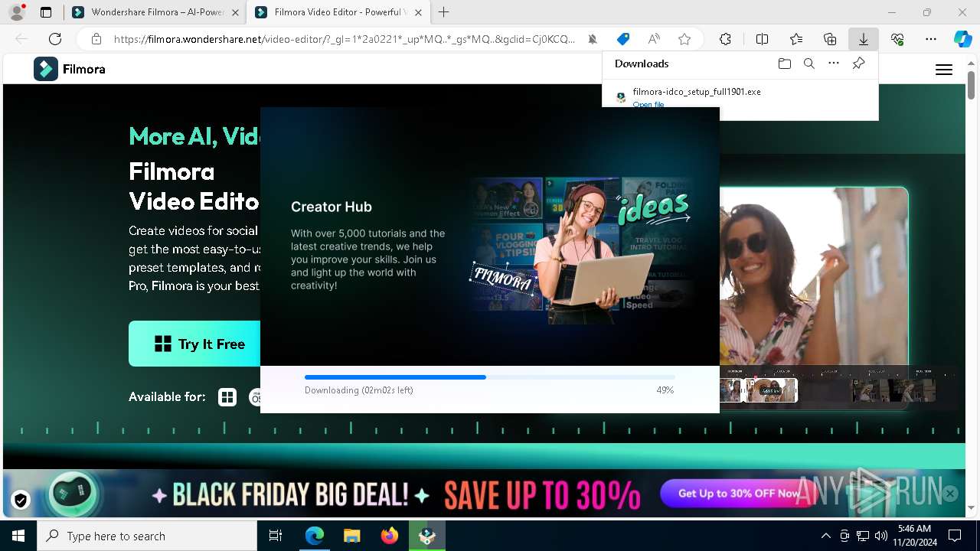Image resolution: width=980 pixels, height=551 pixels.
Task: Open Collections panel
Action: [x=830, y=39]
